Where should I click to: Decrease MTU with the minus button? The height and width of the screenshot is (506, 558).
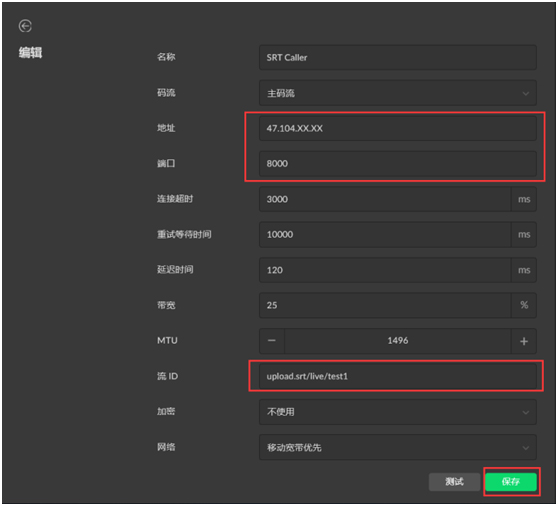click(272, 341)
